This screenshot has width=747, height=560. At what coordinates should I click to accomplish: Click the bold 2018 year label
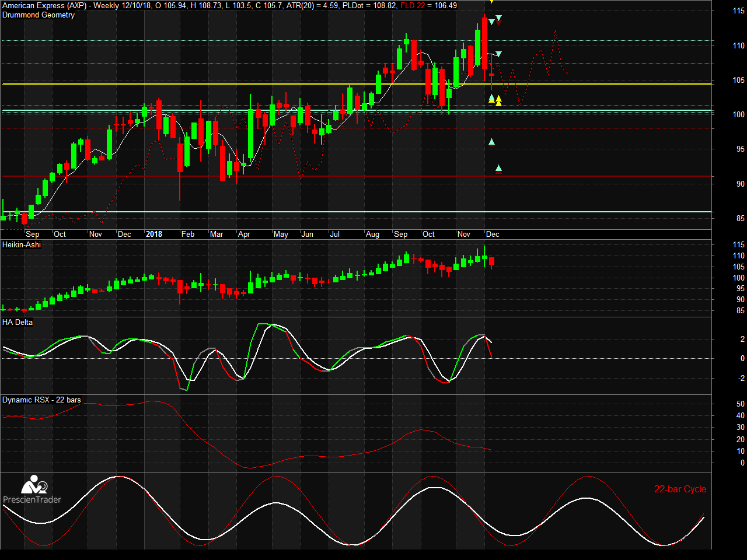(154, 234)
